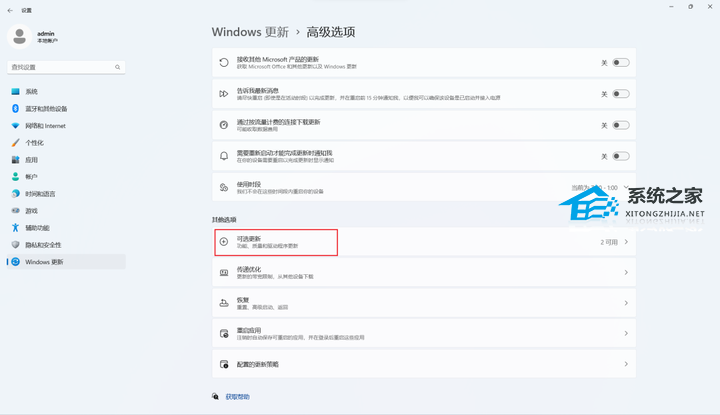The width and height of the screenshot is (720, 415).
Task: Click the 2 可用 text
Action: point(609,242)
